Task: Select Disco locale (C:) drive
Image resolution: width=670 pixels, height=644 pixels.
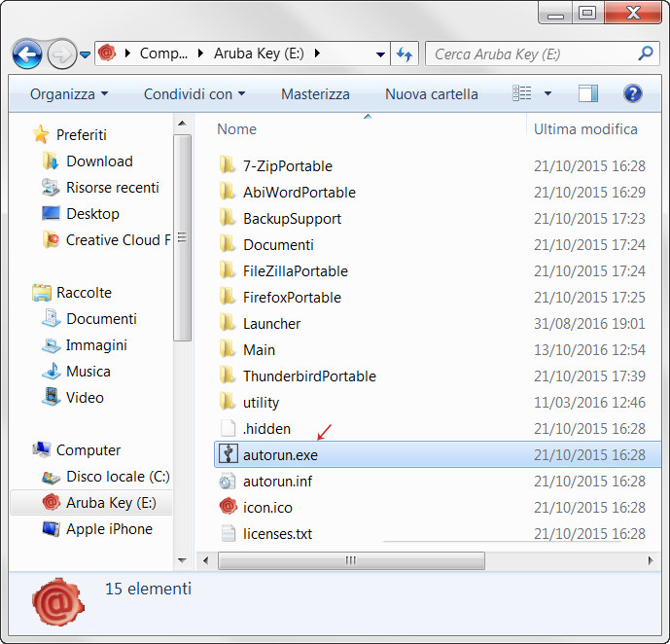Action: click(x=117, y=477)
